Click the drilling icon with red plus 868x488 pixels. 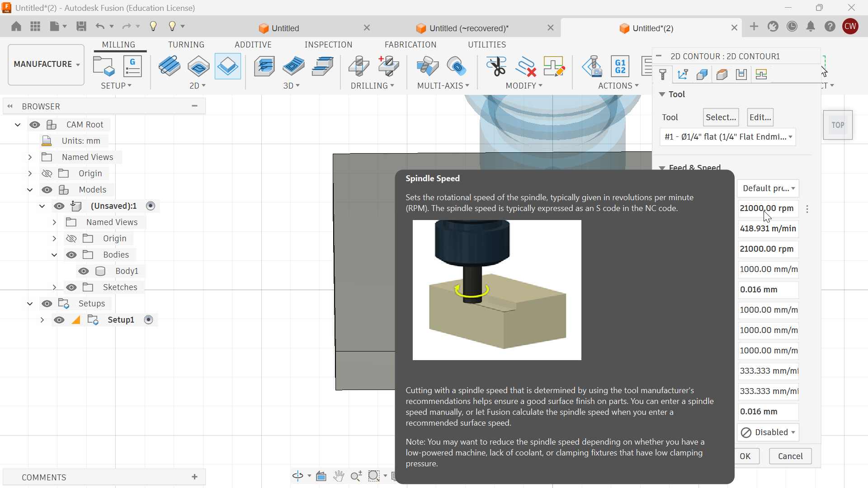click(x=388, y=66)
